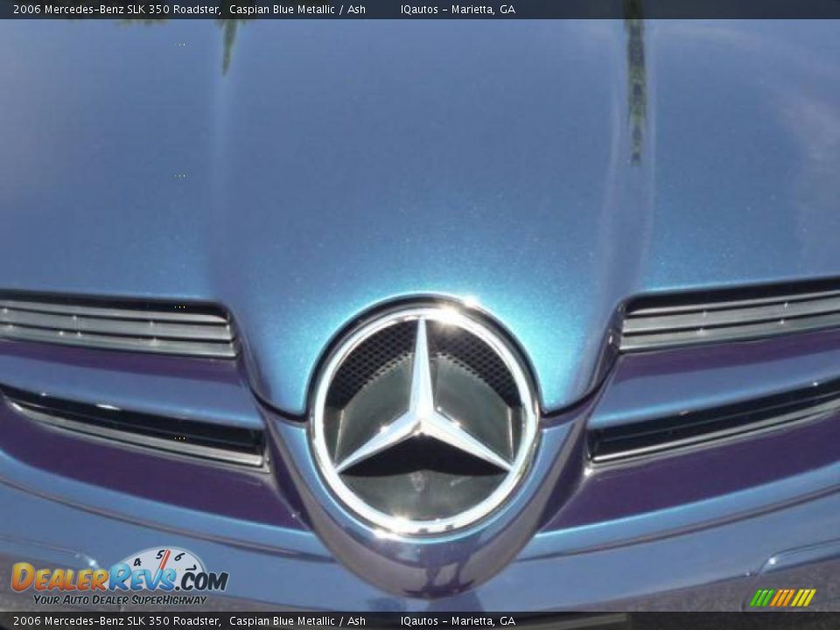Click the bottom caption '2006 Mercedes-Benz SLK 350 Roadster'
Screen dimensions: 840x630
(116, 621)
